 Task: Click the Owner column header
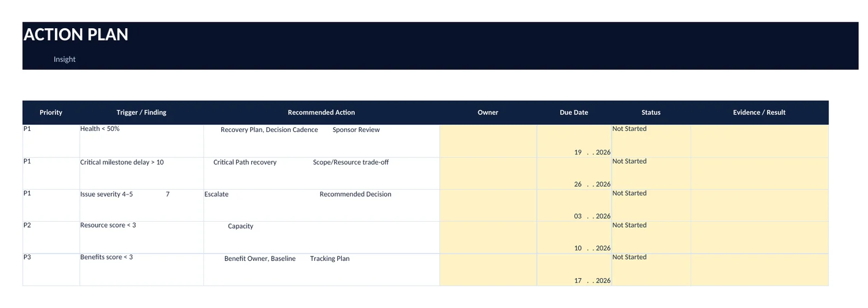pyautogui.click(x=488, y=112)
